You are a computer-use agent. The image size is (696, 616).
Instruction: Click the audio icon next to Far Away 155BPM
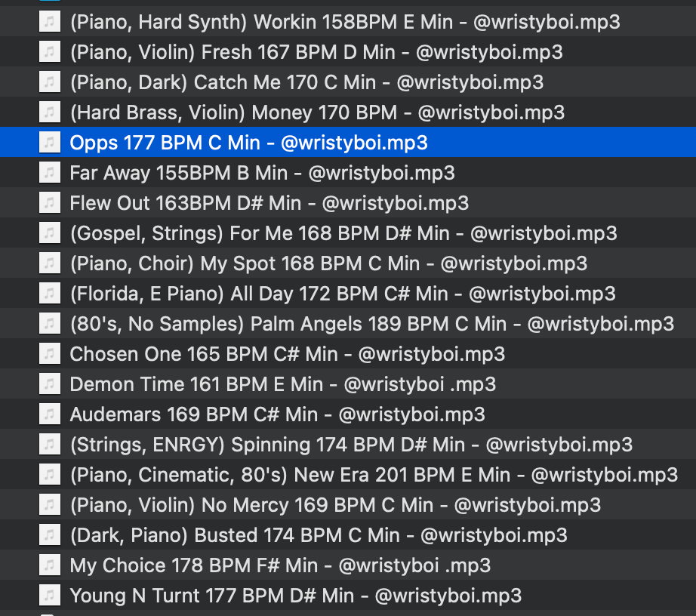click(49, 173)
